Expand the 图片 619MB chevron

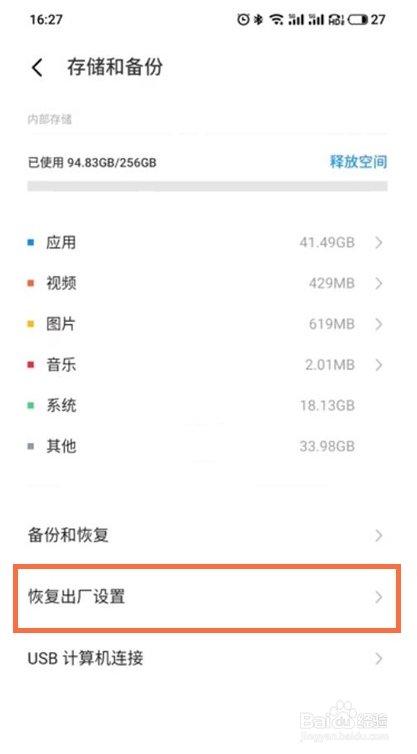coord(379,324)
